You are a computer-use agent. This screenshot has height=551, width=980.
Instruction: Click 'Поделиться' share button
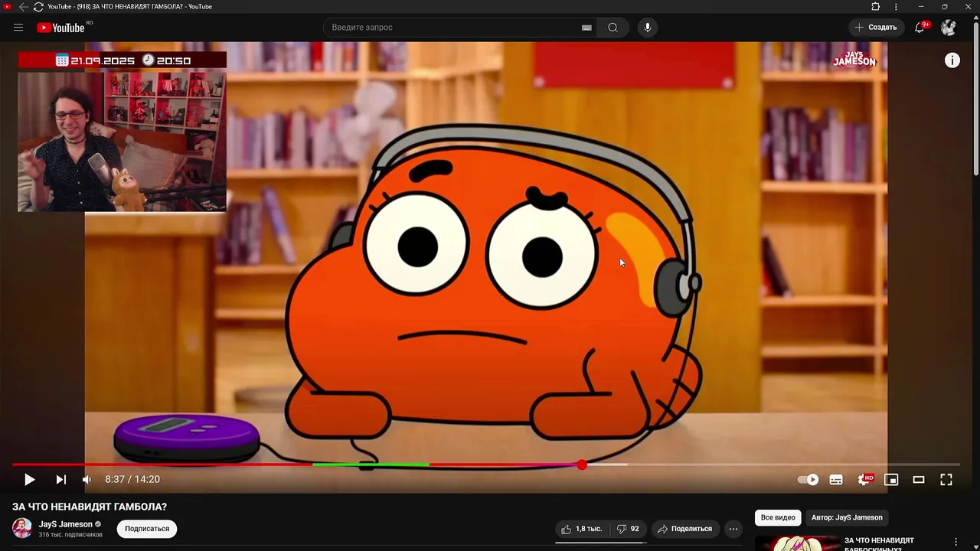pyautogui.click(x=684, y=529)
